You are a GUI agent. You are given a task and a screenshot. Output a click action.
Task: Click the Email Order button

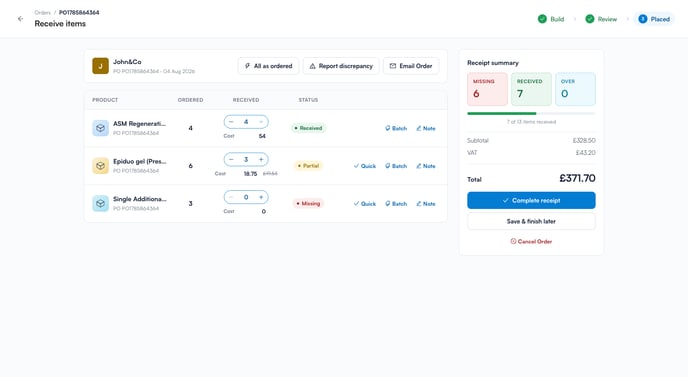pyautogui.click(x=411, y=66)
